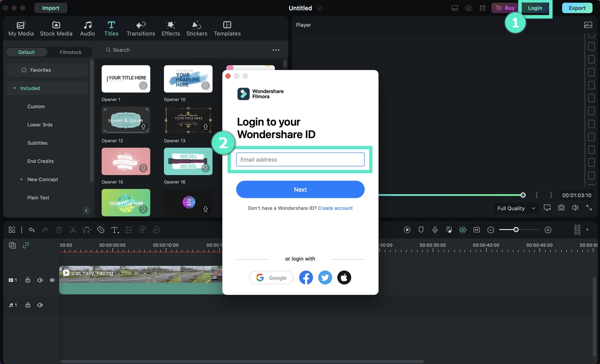This screenshot has height=364, width=600.
Task: Log in with Google
Action: coord(271,278)
